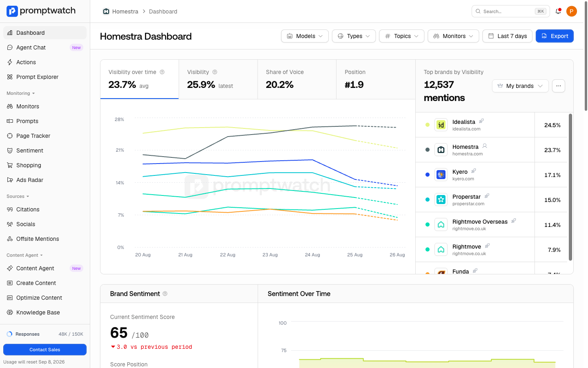
Task: Select the Visibility latest metric tab
Action: [218, 79]
